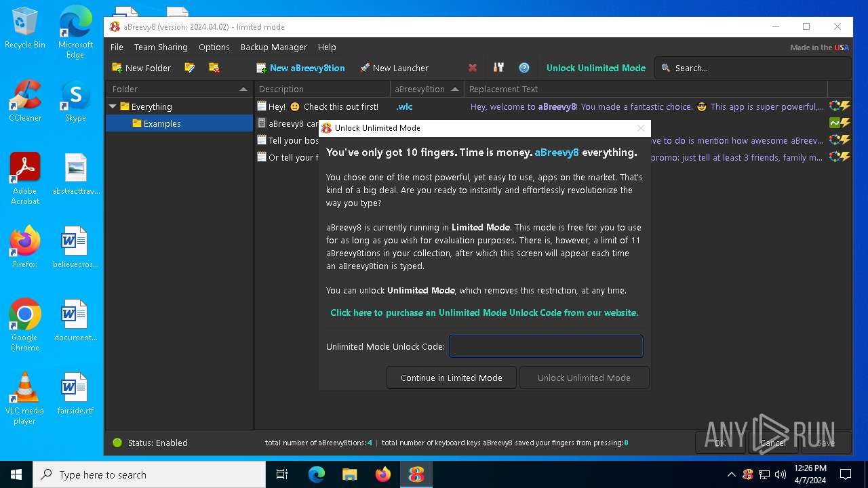Open the Recycle Bin desktop icon
868x488 pixels.
(25, 28)
